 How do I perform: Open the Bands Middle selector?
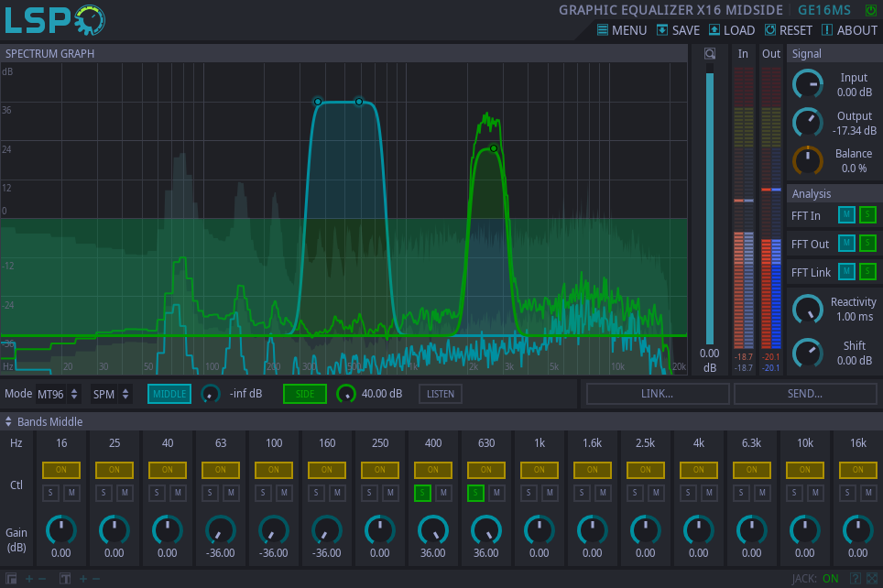tap(44, 422)
